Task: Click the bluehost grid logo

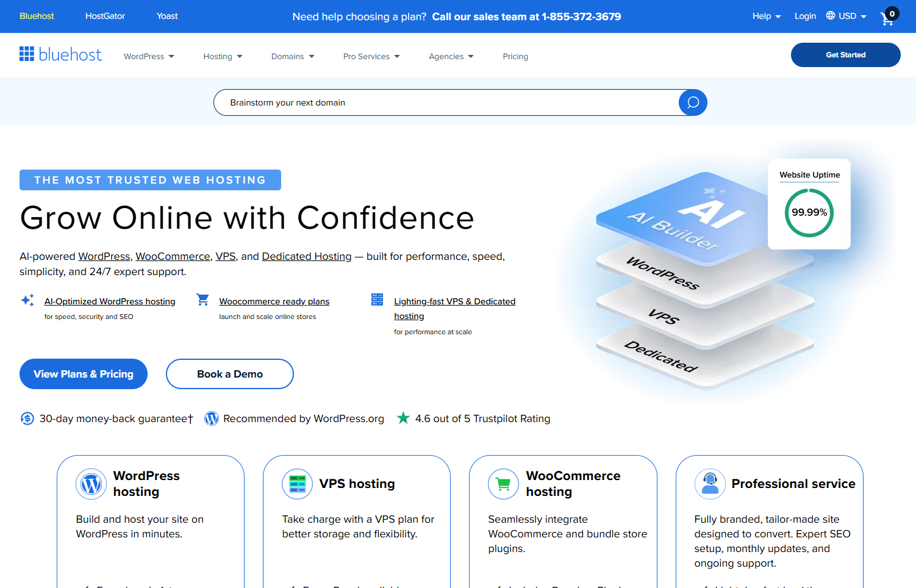Action: [27, 54]
